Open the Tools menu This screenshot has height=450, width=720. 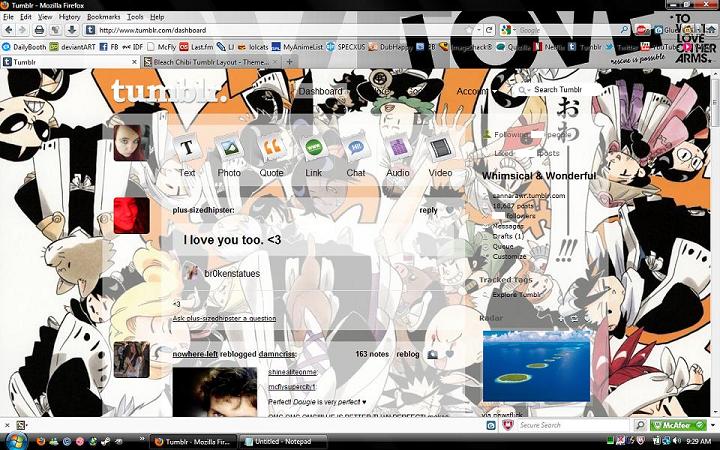(x=135, y=17)
